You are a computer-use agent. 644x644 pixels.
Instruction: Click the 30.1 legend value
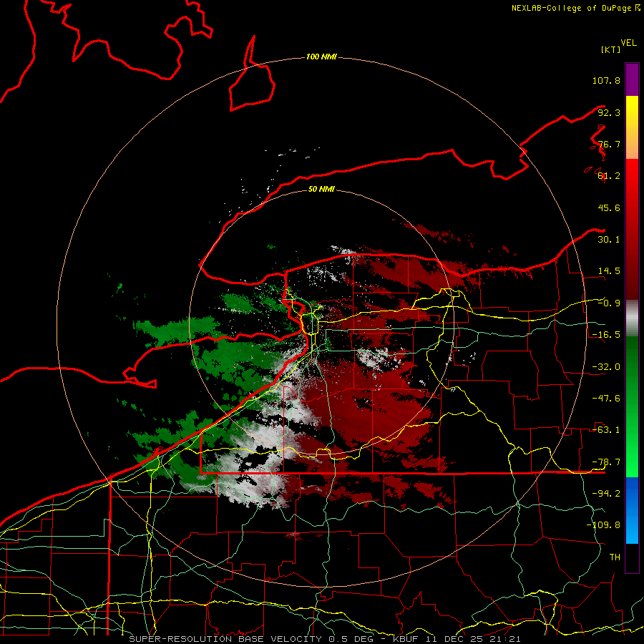pyautogui.click(x=609, y=240)
